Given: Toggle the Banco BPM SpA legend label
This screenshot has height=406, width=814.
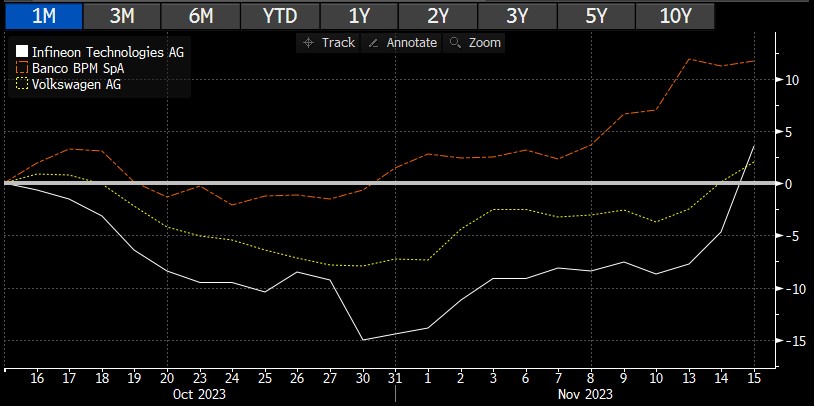Looking at the screenshot, I should (x=83, y=68).
